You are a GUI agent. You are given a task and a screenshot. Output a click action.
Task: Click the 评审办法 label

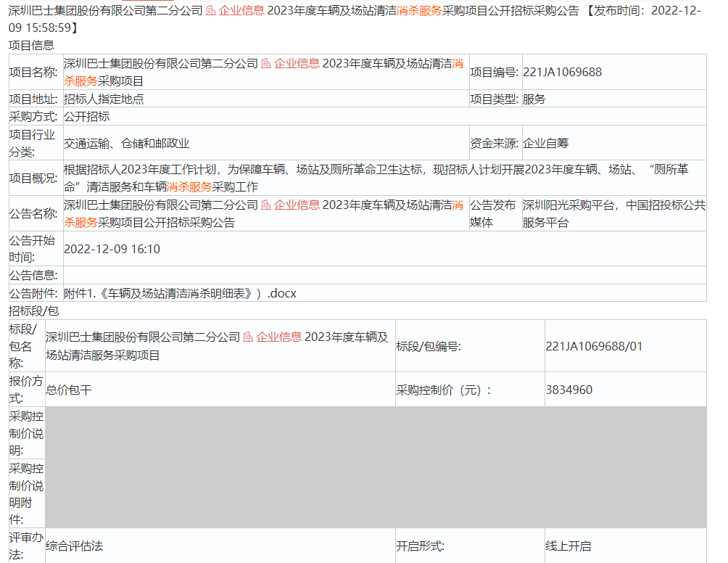26,546
